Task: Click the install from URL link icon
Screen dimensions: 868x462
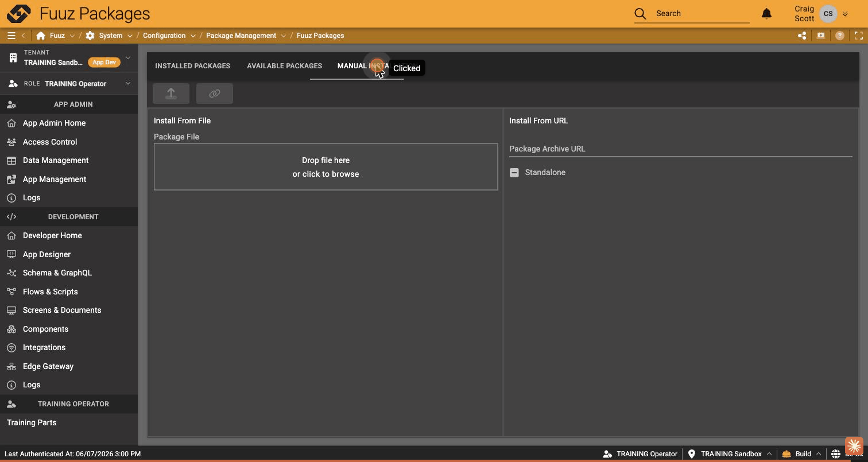Action: [215, 94]
